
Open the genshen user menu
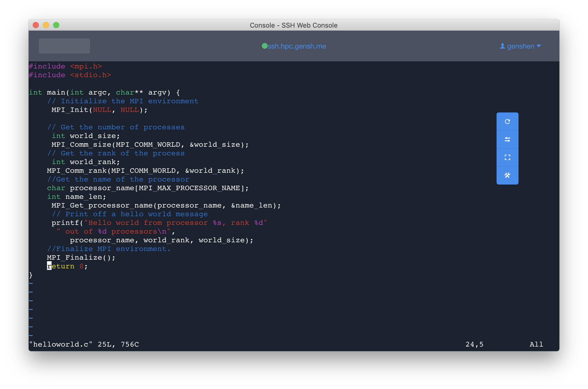(521, 46)
